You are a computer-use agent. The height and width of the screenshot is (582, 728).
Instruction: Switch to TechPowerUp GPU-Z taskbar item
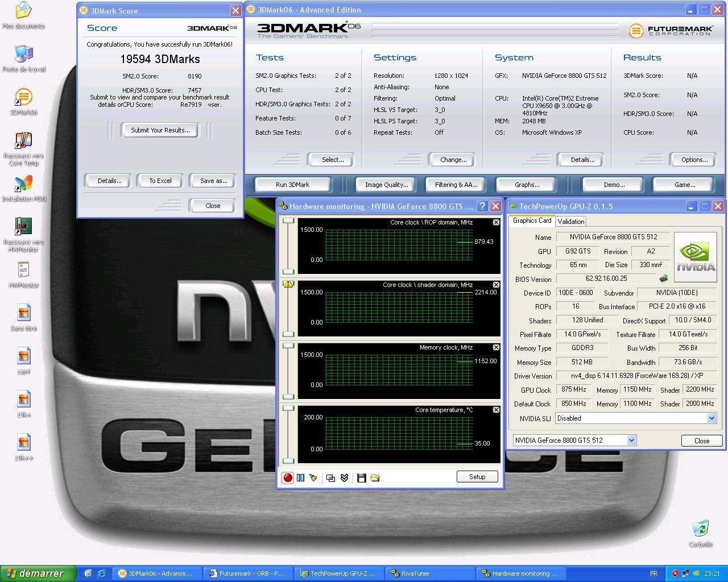pyautogui.click(x=340, y=573)
